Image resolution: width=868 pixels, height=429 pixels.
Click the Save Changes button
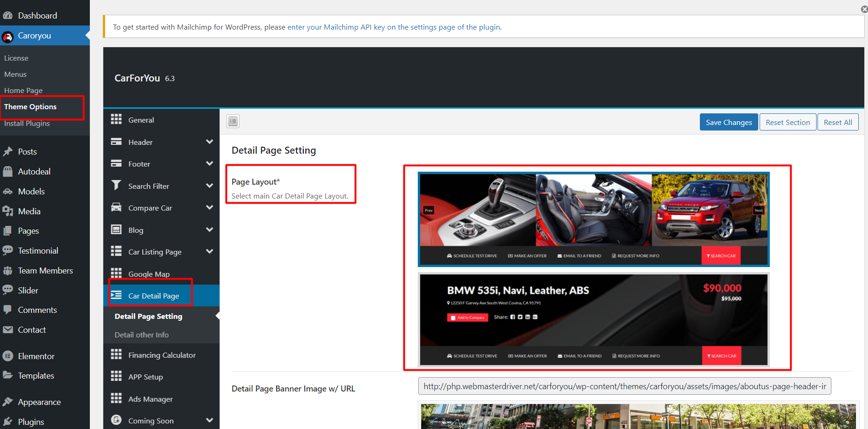pyautogui.click(x=729, y=122)
